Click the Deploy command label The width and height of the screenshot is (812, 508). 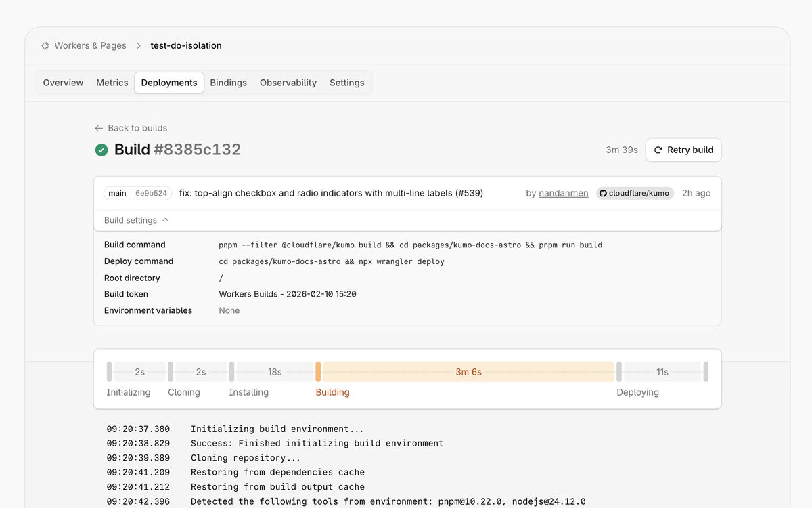coord(139,261)
